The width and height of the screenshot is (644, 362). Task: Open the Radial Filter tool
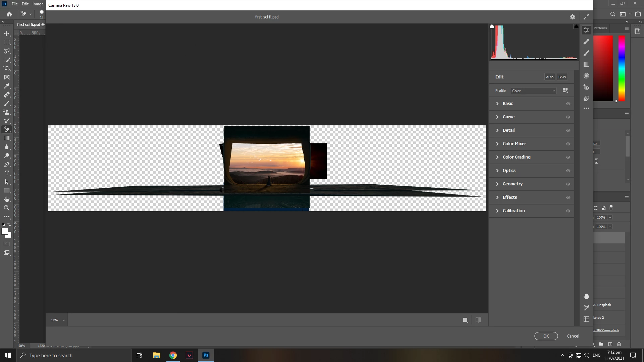pyautogui.click(x=586, y=76)
